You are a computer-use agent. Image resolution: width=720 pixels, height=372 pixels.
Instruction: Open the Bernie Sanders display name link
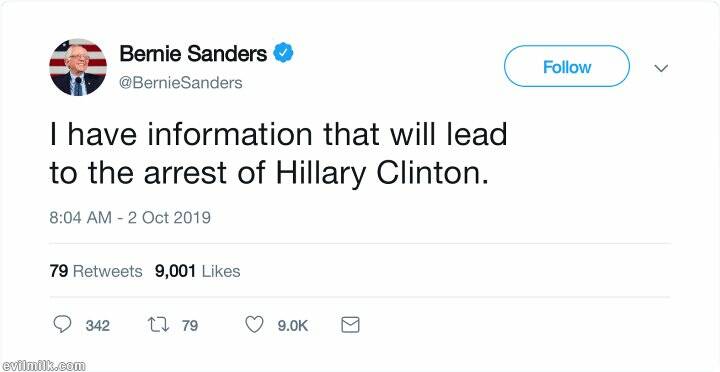(x=193, y=54)
